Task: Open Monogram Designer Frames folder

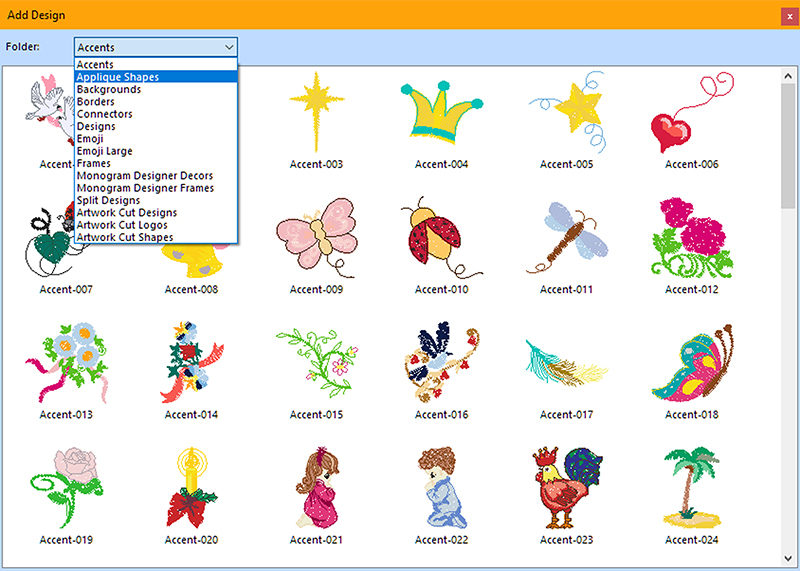Action: pyautogui.click(x=145, y=188)
